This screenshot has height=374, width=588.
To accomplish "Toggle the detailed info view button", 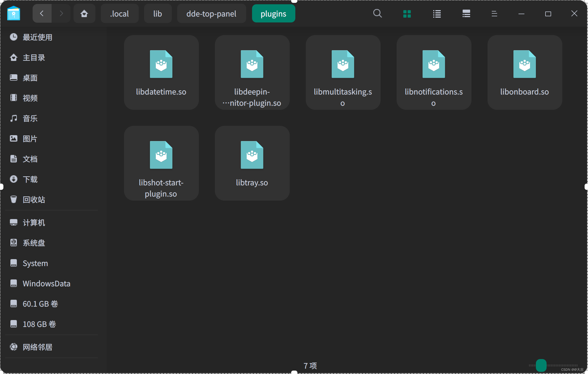I will [x=466, y=14].
